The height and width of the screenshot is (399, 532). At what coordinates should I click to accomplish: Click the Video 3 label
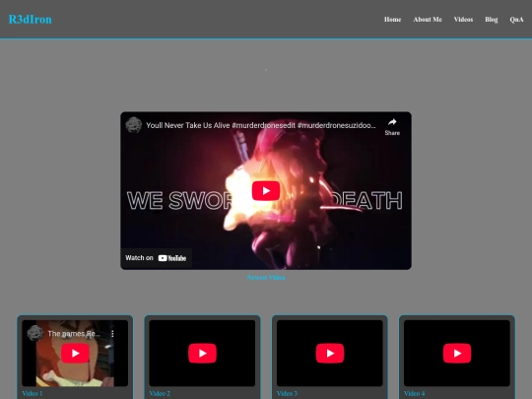[x=287, y=393]
